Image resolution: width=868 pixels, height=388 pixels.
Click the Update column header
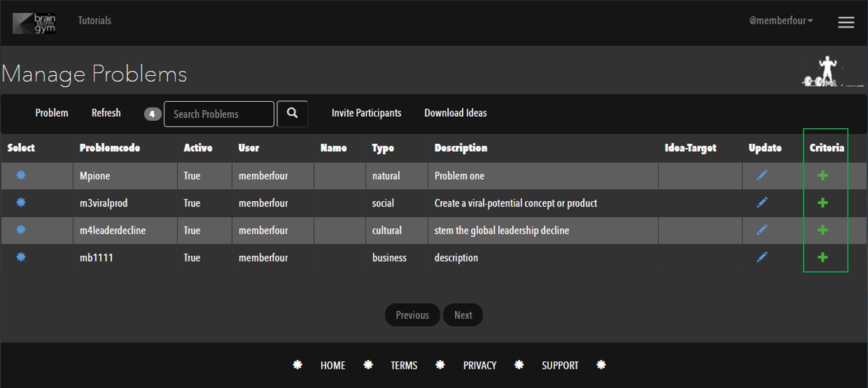click(765, 148)
